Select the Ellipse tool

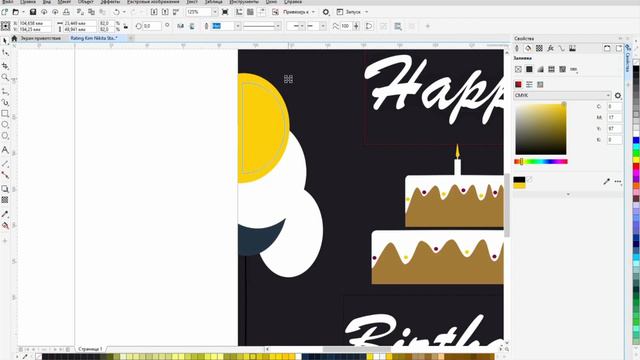[x=5, y=124]
